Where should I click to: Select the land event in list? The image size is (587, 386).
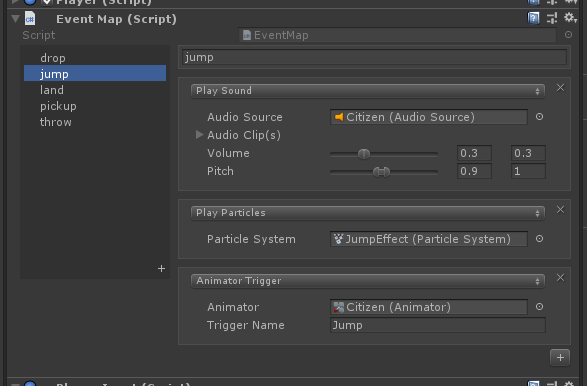(x=95, y=90)
